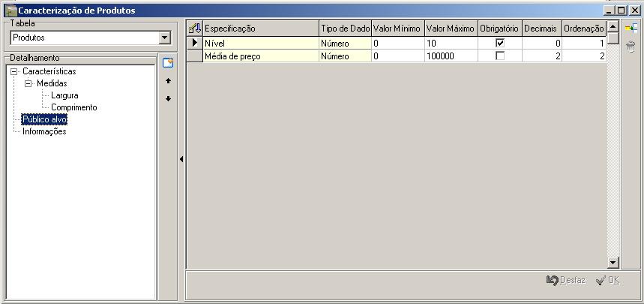Select the Nível row indicator arrow
This screenshot has height=304, width=644.
[195, 44]
